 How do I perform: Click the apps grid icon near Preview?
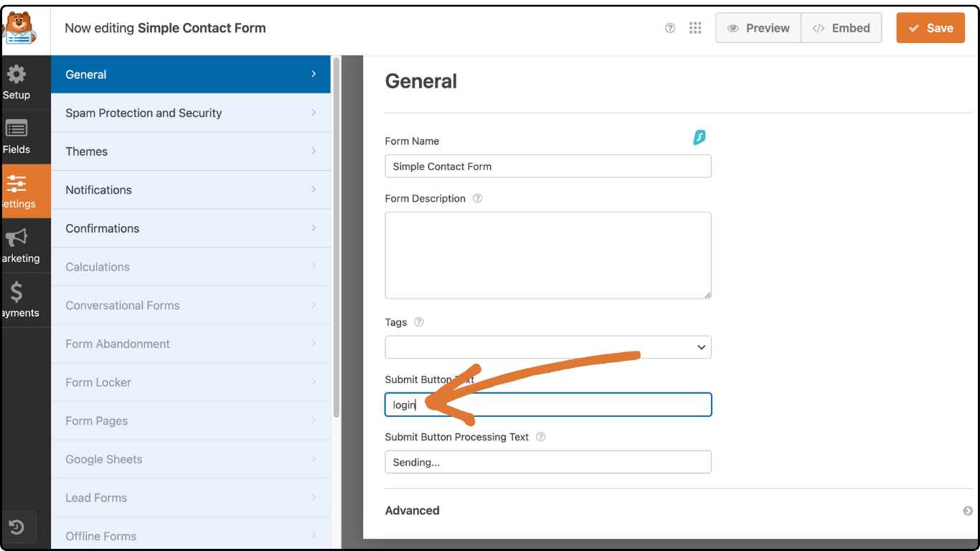click(695, 28)
